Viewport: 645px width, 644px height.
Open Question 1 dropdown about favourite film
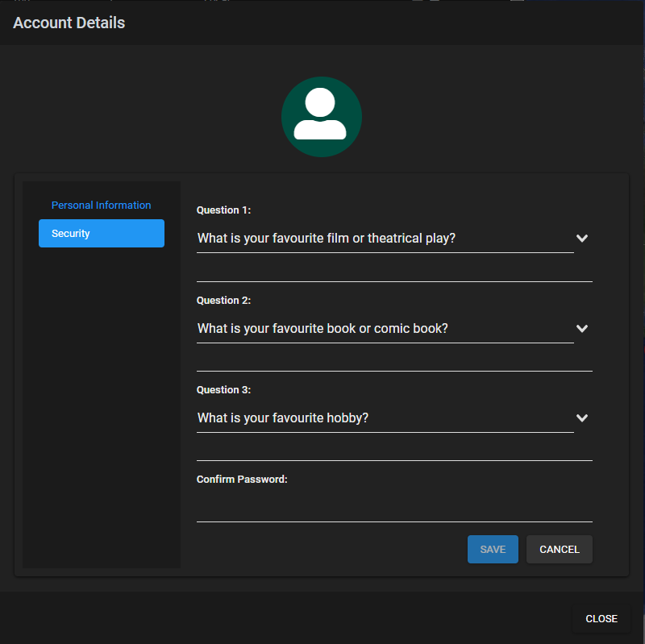(x=385, y=239)
